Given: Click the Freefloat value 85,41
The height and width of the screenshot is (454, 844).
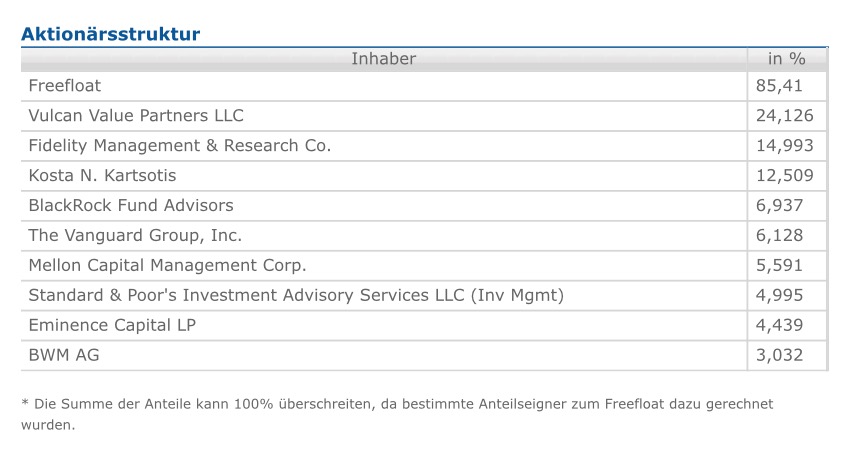Looking at the screenshot, I should pyautogui.click(x=779, y=86).
